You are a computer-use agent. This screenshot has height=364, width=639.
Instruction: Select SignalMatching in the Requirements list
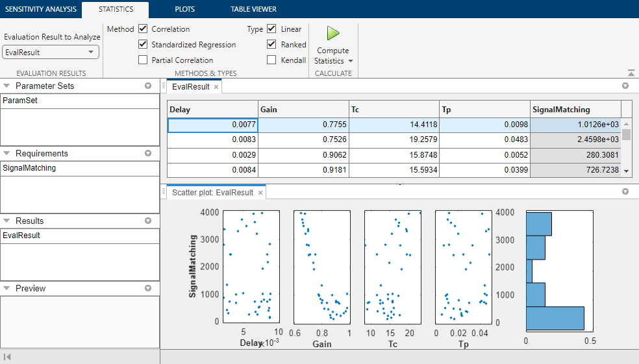(x=29, y=168)
